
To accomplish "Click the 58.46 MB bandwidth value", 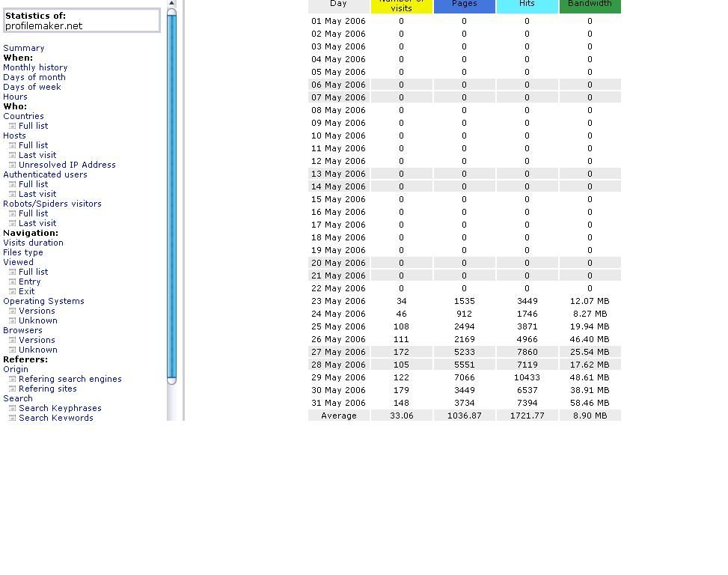I will click(x=590, y=403).
